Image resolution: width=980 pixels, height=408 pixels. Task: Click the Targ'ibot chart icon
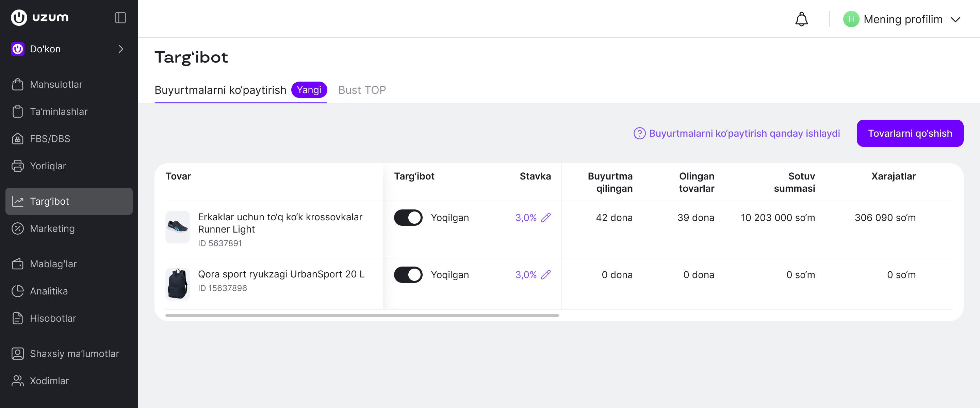pyautogui.click(x=17, y=201)
